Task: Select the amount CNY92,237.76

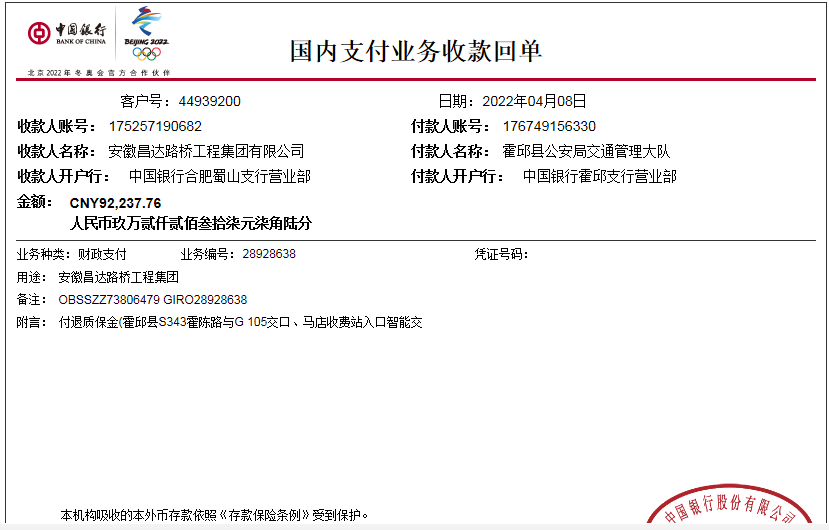Action: coord(115,203)
